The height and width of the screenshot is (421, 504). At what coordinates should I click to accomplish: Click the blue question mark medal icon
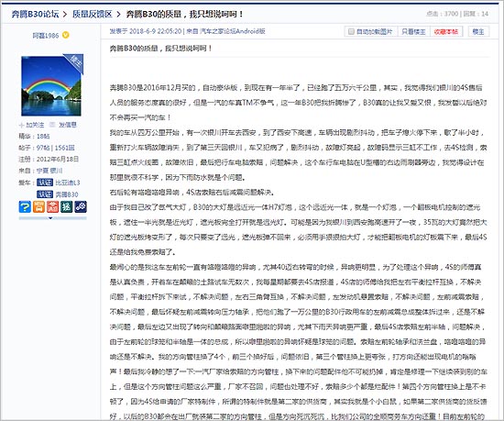point(25,206)
